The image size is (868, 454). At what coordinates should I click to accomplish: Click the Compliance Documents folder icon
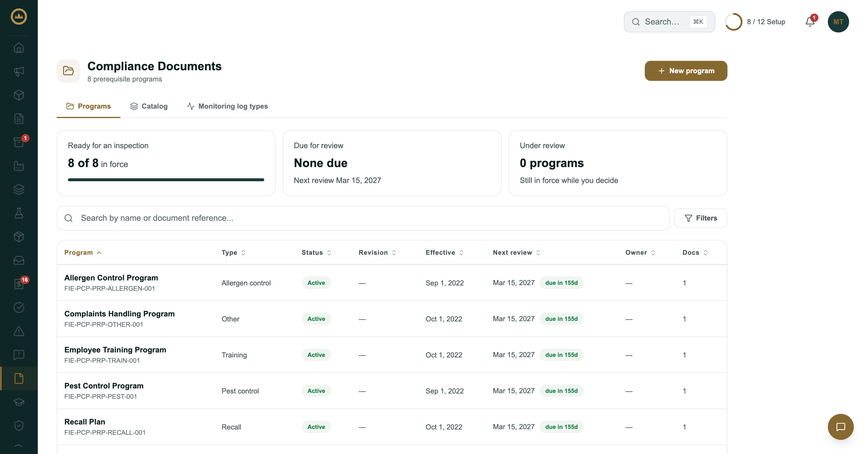[68, 71]
